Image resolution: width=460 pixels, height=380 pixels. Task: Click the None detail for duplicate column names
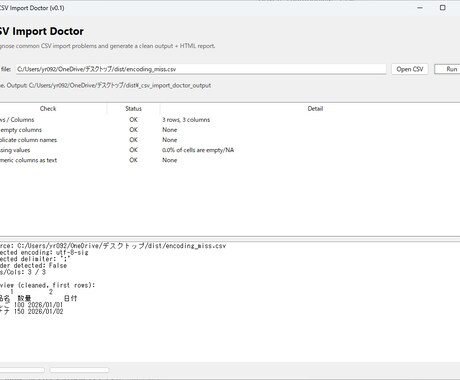tap(169, 140)
